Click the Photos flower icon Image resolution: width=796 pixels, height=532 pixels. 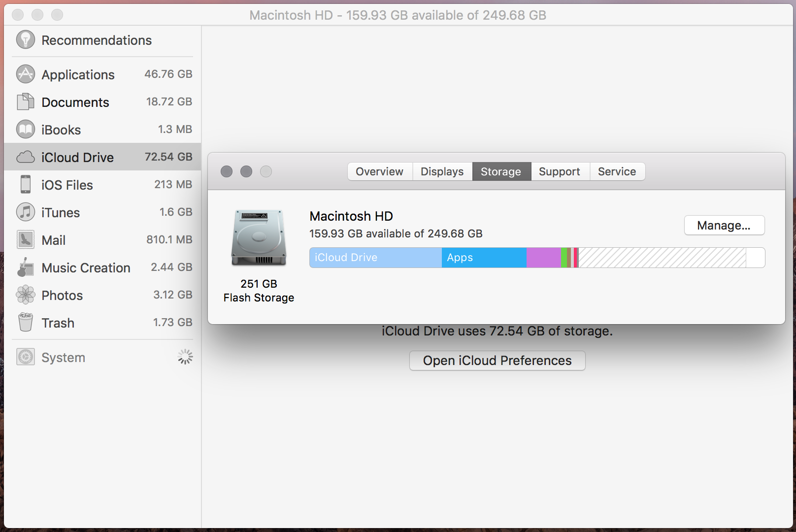tap(26, 295)
